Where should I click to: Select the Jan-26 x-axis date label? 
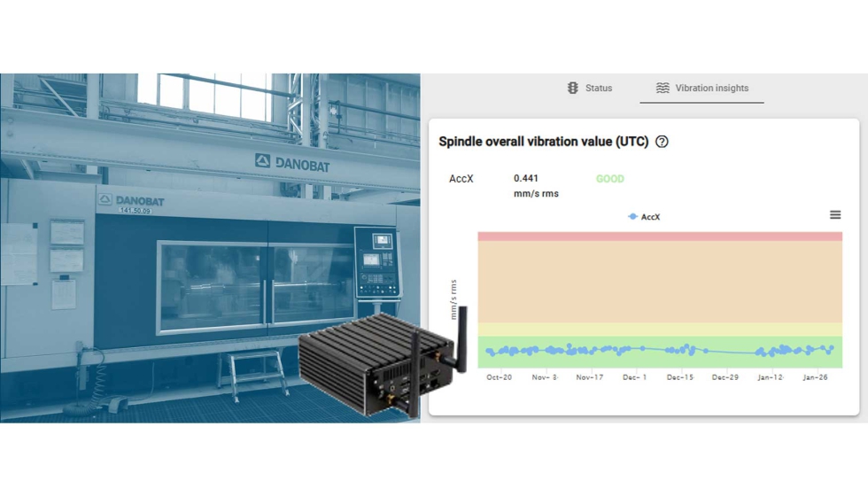[815, 377]
